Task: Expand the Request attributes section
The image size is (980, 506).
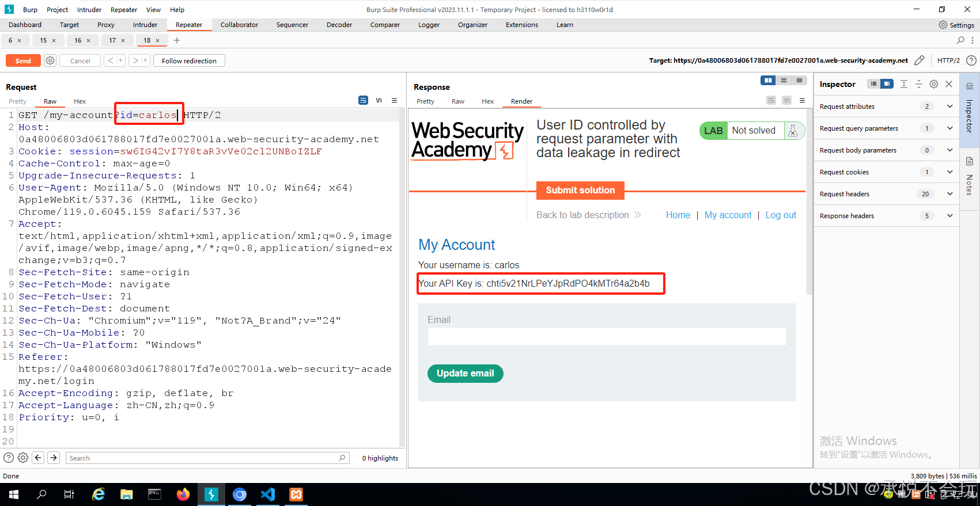Action: (949, 106)
